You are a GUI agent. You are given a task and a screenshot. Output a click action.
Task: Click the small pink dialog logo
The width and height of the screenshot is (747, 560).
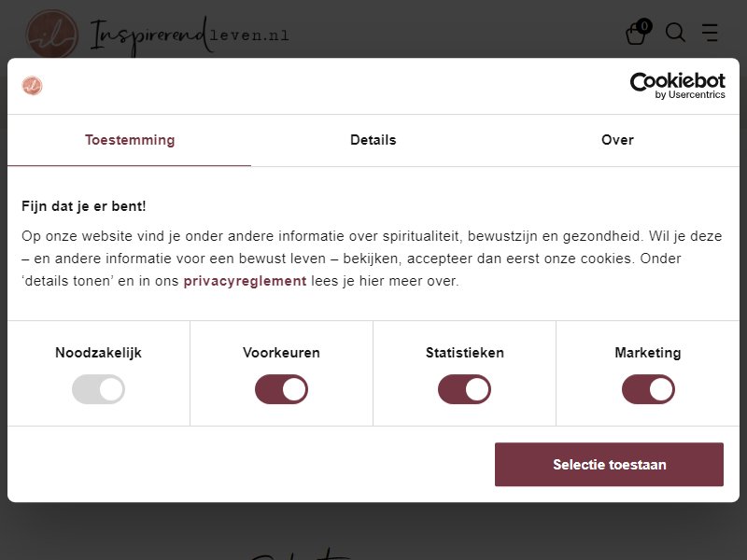pyautogui.click(x=32, y=86)
